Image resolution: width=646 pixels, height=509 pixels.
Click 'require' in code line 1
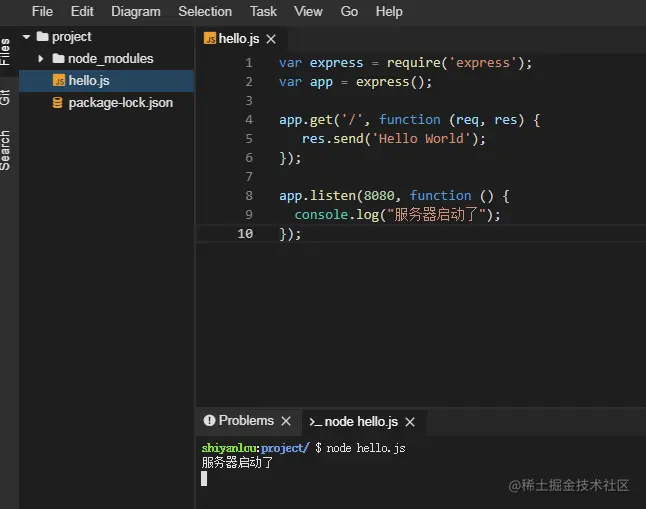click(414, 63)
